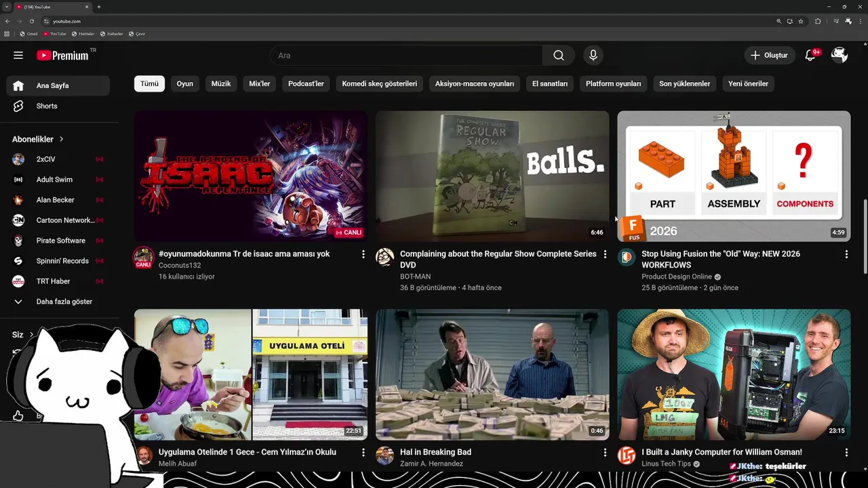Expand Daha fazla göster in subscriptions
868x488 pixels.
click(58, 302)
